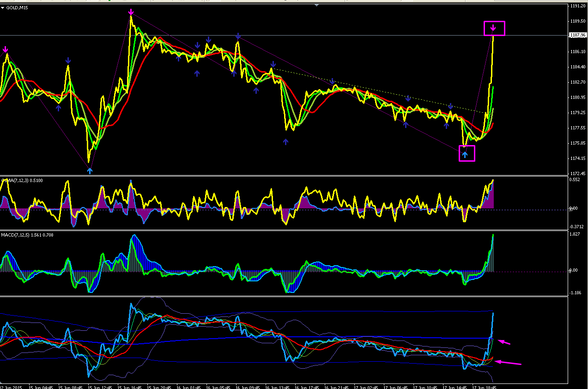Click price axis value 1180.95
Screen dimensions: 588x389
click(578, 97)
